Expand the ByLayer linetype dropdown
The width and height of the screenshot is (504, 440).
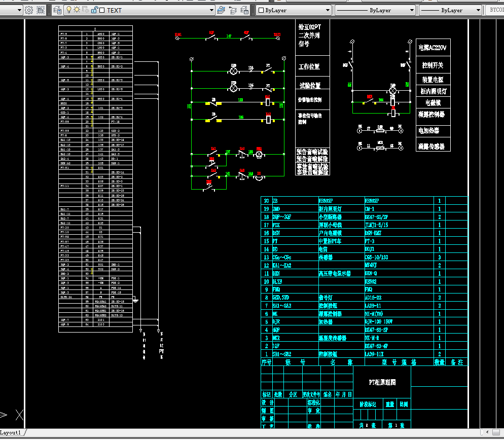(x=411, y=10)
